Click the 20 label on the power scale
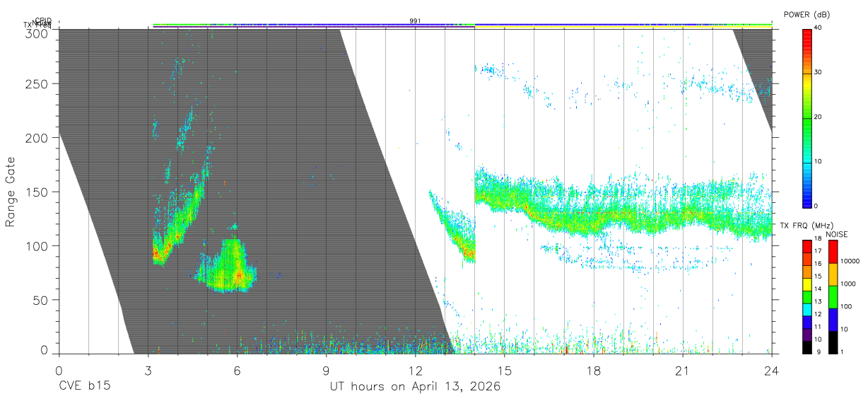Image resolution: width=868 pixels, height=401 pixels. (x=819, y=117)
